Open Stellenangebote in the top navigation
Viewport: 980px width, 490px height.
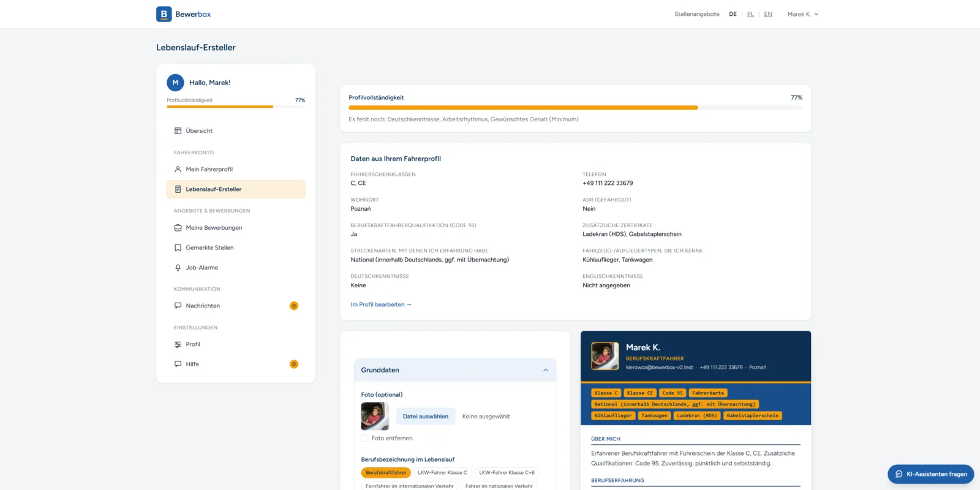[x=697, y=14]
